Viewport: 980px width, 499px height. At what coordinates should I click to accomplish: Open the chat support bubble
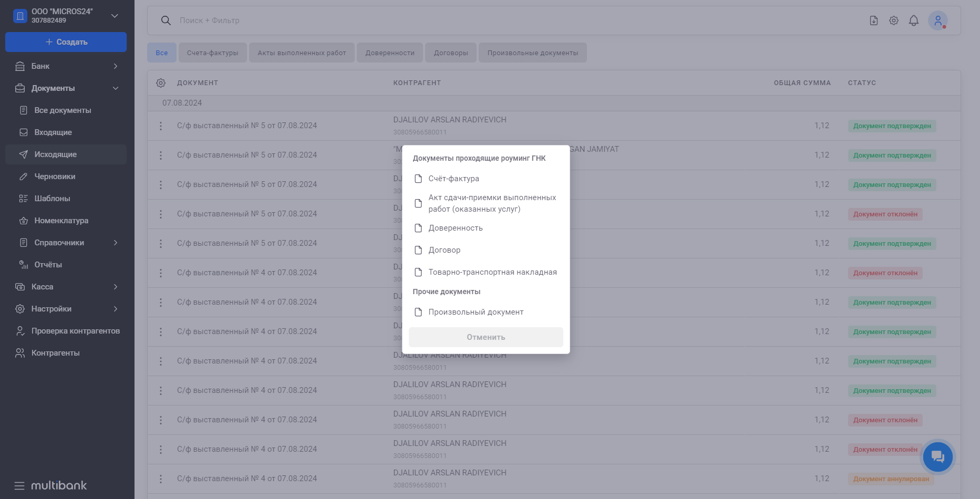click(938, 456)
